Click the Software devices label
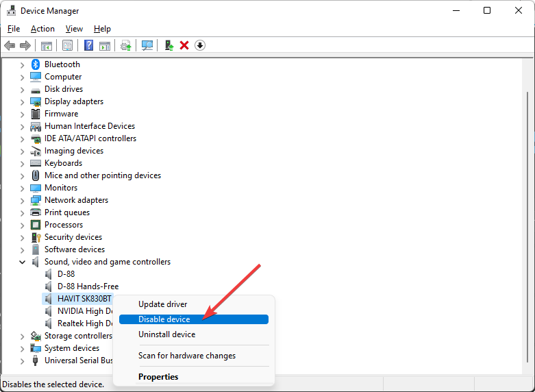This screenshot has height=392, width=535. point(75,249)
